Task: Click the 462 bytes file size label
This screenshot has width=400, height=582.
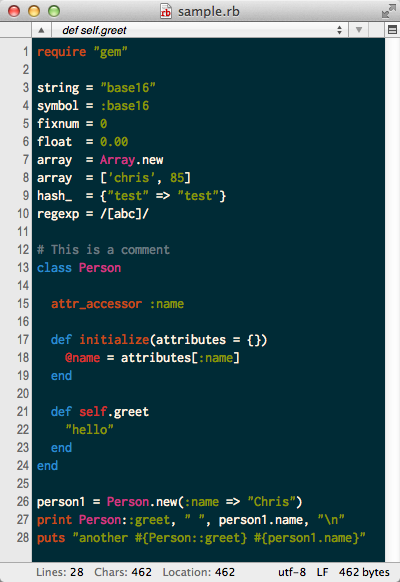Action: 364,572
